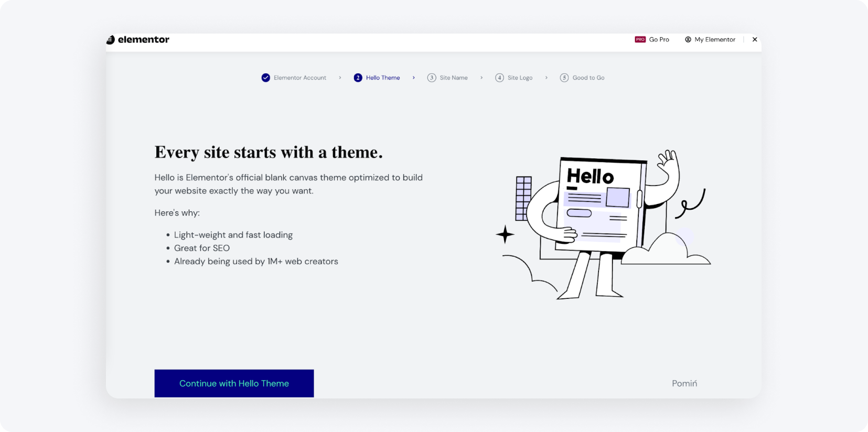Viewport: 868px width, 432px height.
Task: Open the Site Logo step
Action: click(520, 78)
